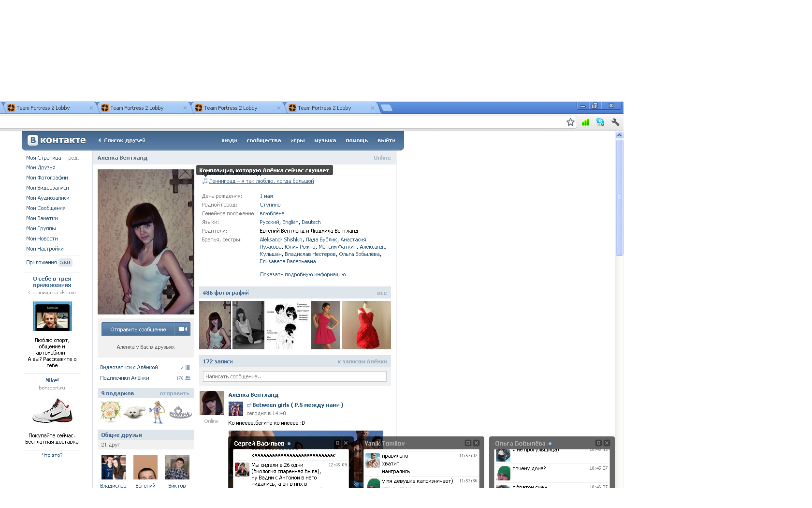The height and width of the screenshot is (508, 812).
Task: Go back to Список друзей
Action: tap(122, 140)
